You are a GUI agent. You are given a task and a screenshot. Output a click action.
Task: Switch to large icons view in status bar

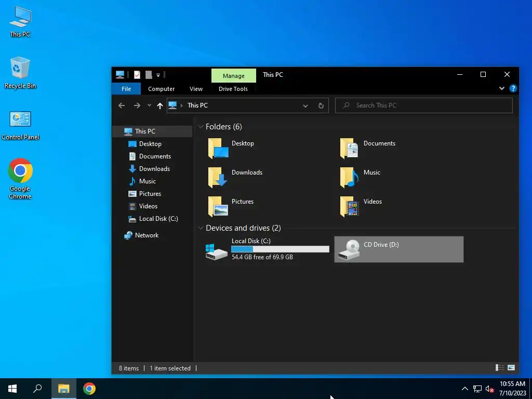(x=511, y=368)
